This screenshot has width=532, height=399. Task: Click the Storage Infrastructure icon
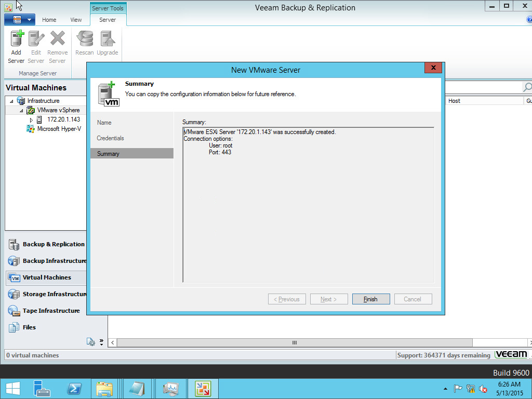point(14,294)
